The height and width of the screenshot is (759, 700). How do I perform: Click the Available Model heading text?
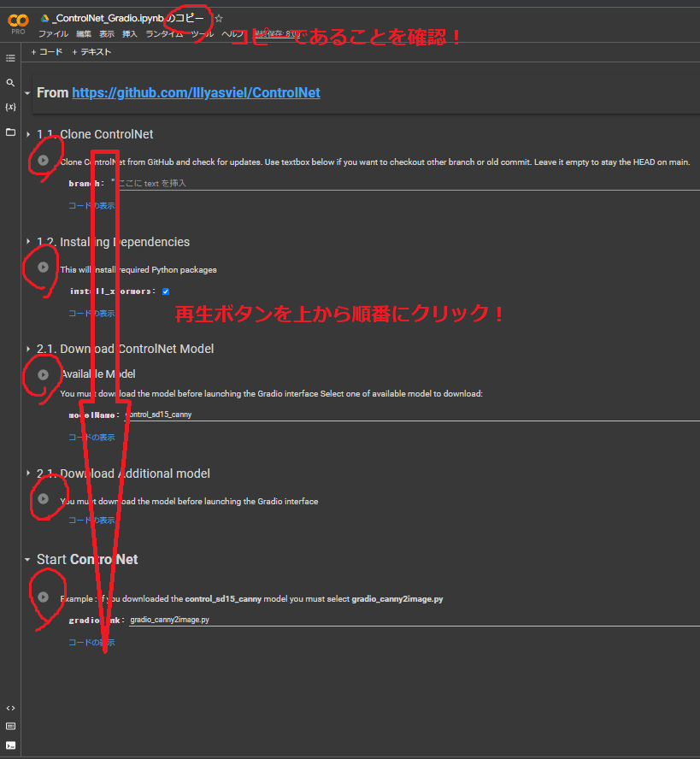pyautogui.click(x=98, y=374)
